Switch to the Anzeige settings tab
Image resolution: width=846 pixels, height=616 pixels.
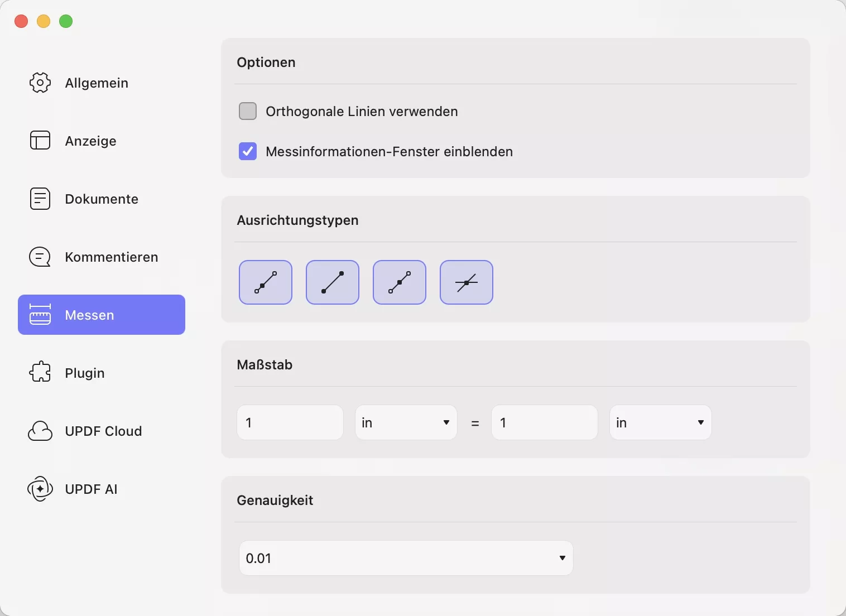90,141
